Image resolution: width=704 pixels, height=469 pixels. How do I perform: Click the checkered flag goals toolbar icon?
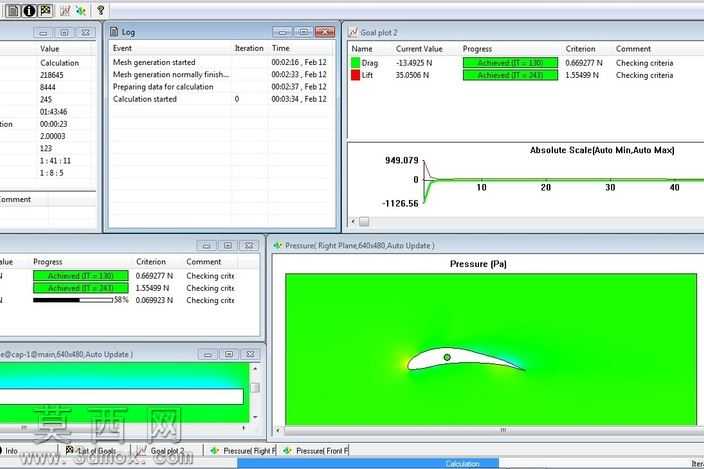pyautogui.click(x=45, y=10)
